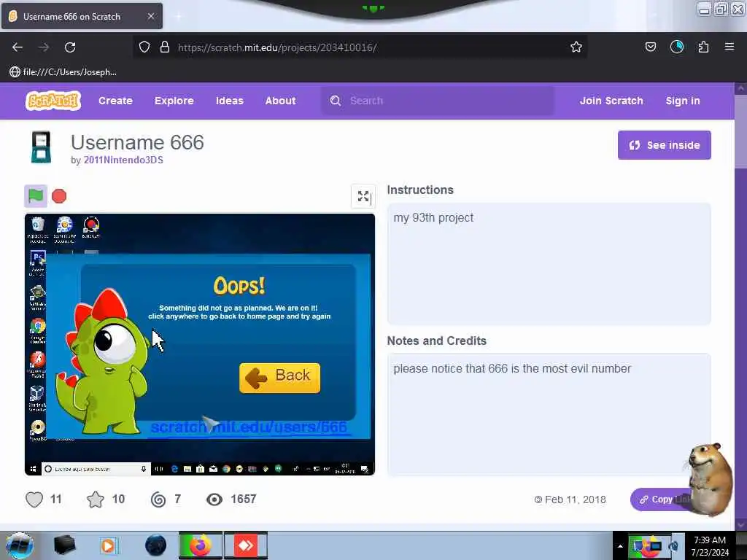Click the views eye icon

[214, 499]
